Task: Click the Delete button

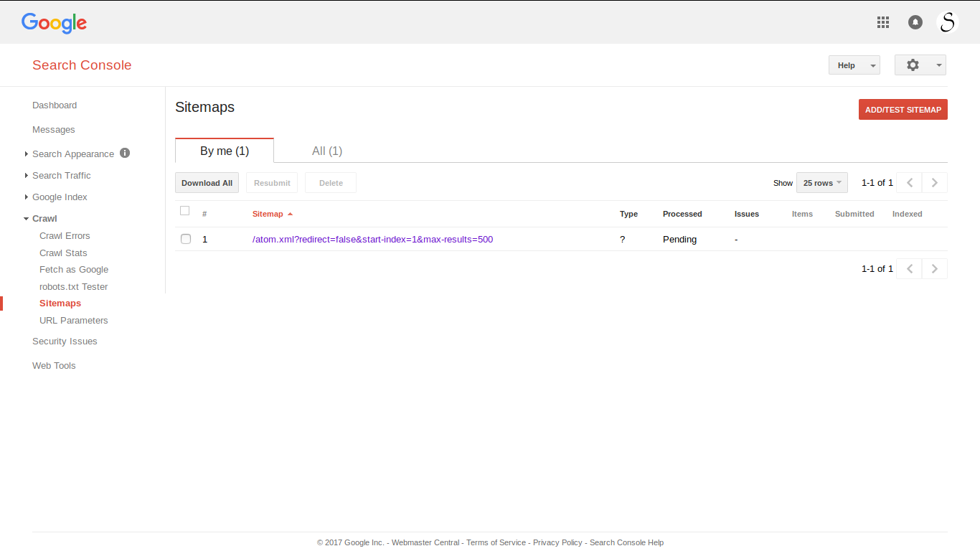Action: [331, 183]
